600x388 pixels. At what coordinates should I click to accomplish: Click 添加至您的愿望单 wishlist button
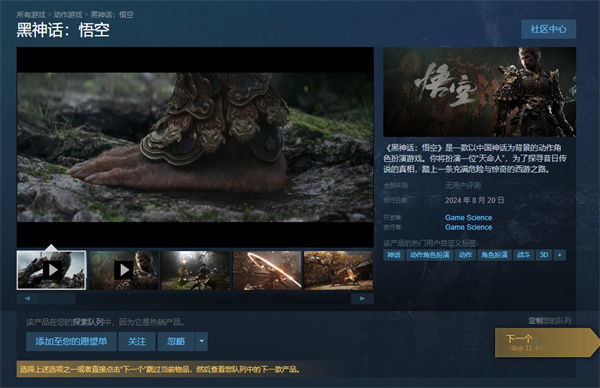[71, 341]
